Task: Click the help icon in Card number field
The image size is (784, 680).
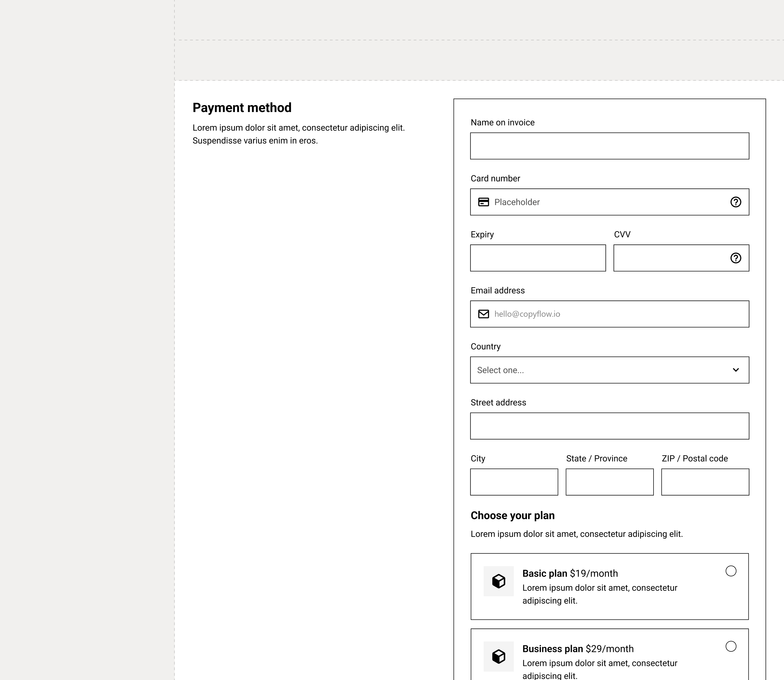Action: coord(736,202)
